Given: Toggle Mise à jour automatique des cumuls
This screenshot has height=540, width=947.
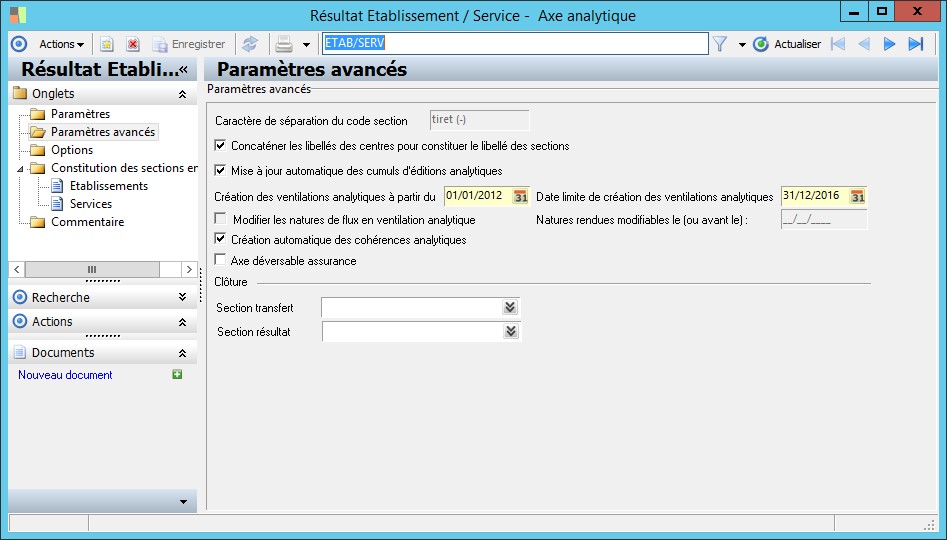Looking at the screenshot, I should click(x=220, y=170).
